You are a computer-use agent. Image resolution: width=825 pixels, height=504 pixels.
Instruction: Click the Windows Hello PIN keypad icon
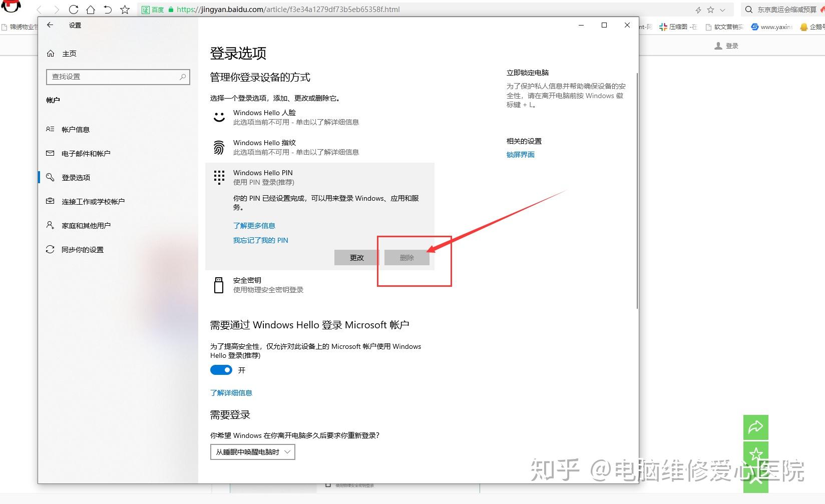coord(219,177)
